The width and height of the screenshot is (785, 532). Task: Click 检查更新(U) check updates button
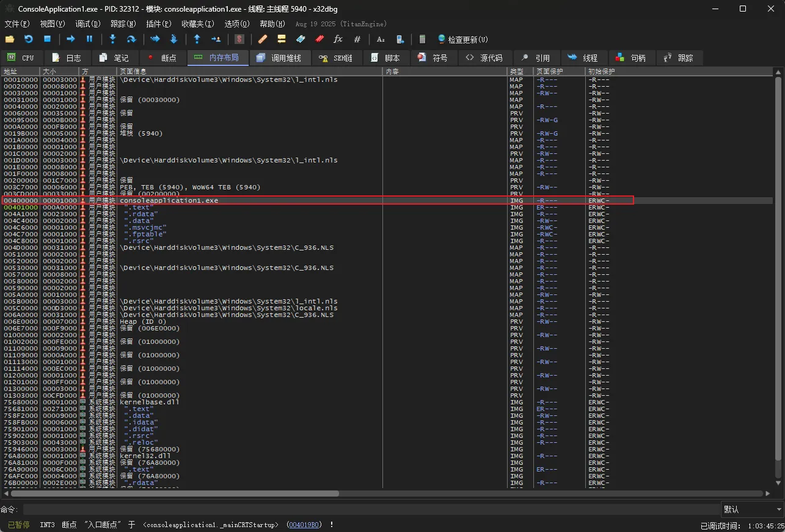tap(463, 39)
